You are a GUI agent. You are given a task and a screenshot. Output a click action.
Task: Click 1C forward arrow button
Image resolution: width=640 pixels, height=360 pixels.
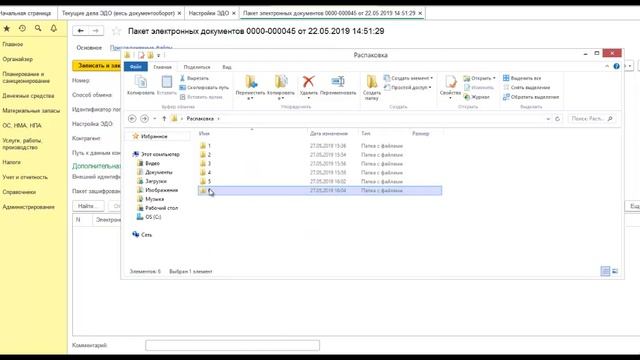tap(96, 31)
